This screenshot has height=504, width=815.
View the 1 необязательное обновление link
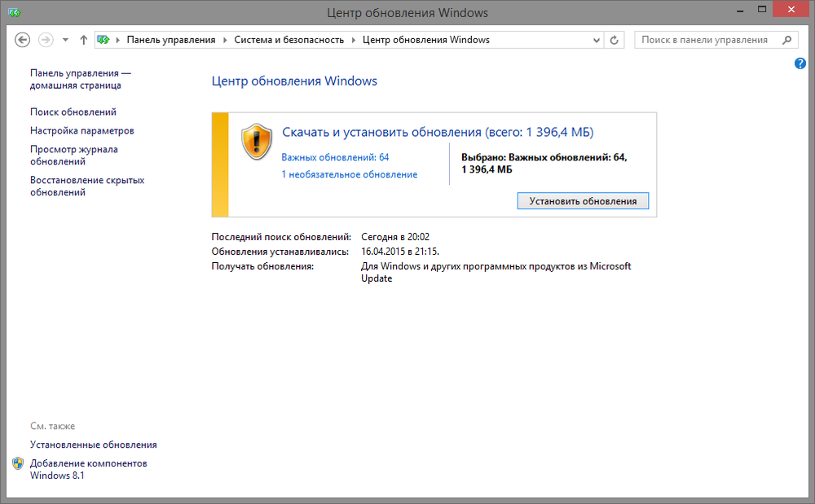click(x=349, y=174)
